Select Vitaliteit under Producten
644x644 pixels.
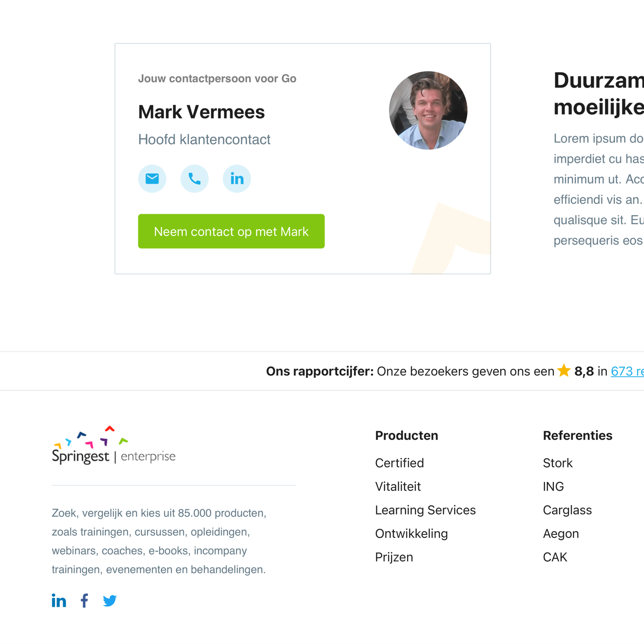coord(398,487)
